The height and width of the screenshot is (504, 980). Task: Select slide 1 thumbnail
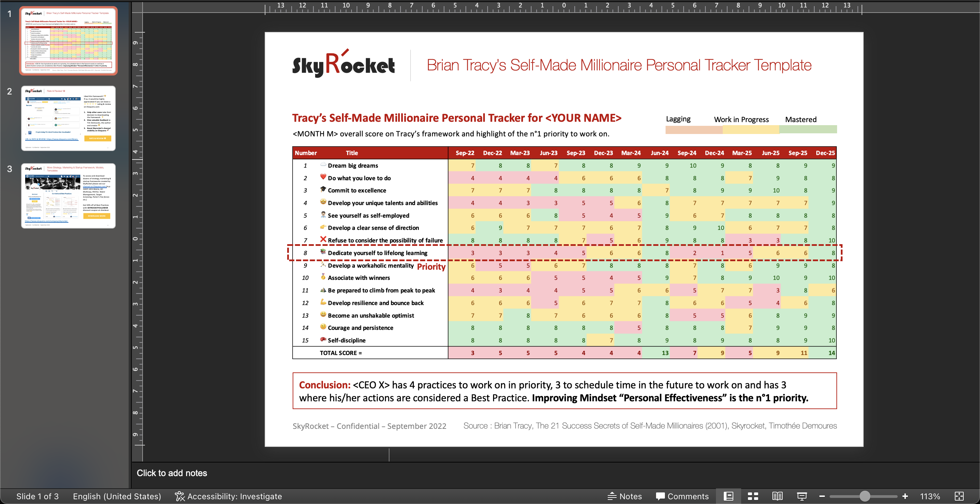click(68, 41)
